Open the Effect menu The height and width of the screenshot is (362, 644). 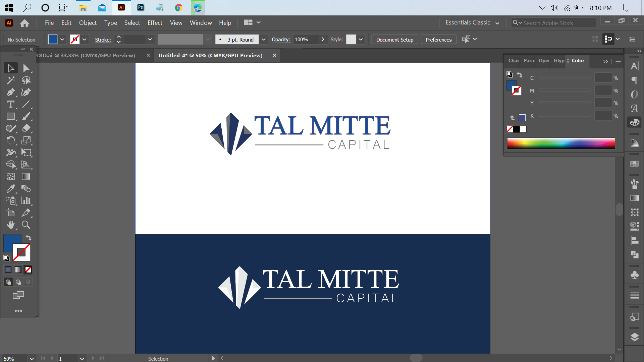click(155, 22)
